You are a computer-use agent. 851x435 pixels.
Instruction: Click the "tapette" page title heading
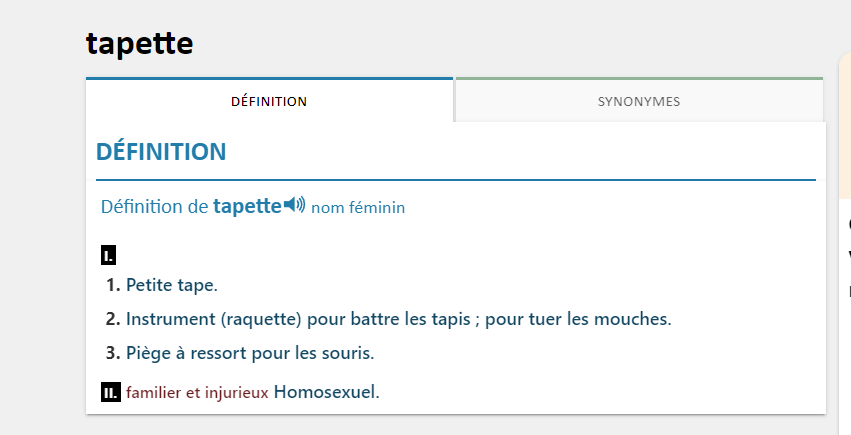(x=139, y=43)
